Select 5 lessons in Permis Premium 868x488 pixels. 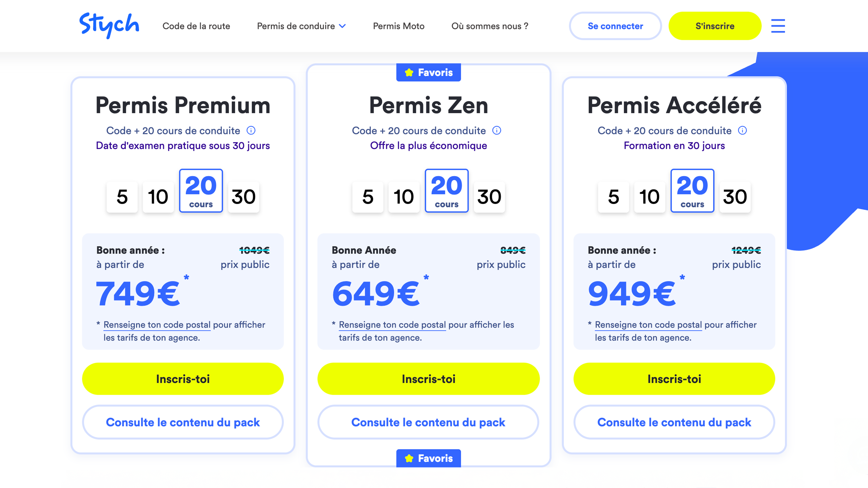coord(122,197)
